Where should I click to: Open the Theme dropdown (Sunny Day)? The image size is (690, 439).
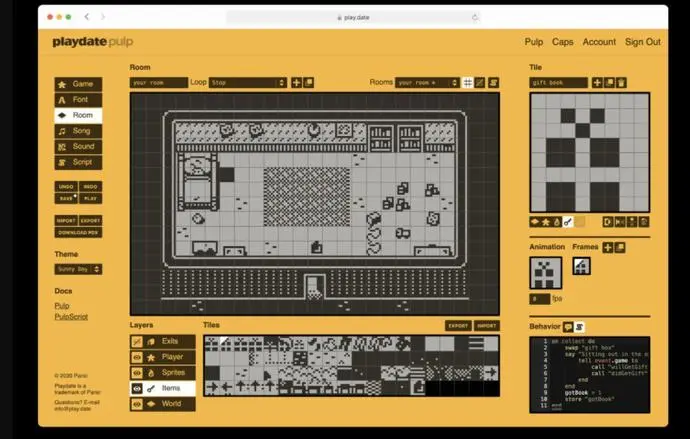tap(78, 269)
